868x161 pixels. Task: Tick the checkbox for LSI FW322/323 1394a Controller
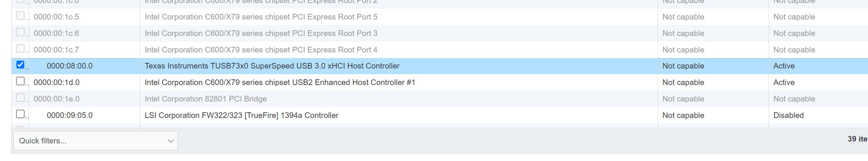click(20, 114)
